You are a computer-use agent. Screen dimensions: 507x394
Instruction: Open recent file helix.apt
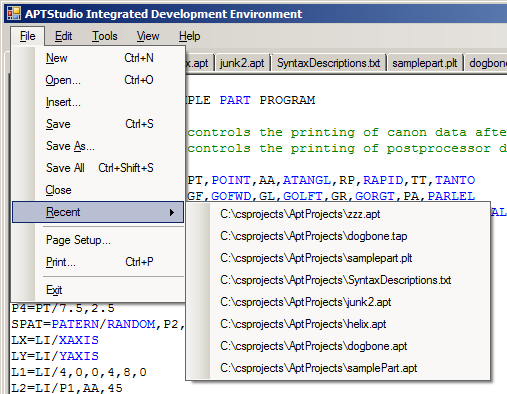pos(338,324)
